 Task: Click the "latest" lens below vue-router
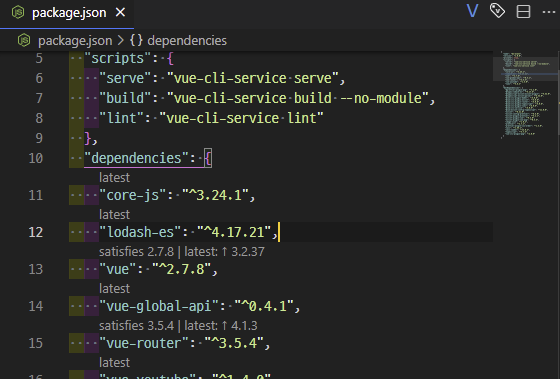point(114,363)
